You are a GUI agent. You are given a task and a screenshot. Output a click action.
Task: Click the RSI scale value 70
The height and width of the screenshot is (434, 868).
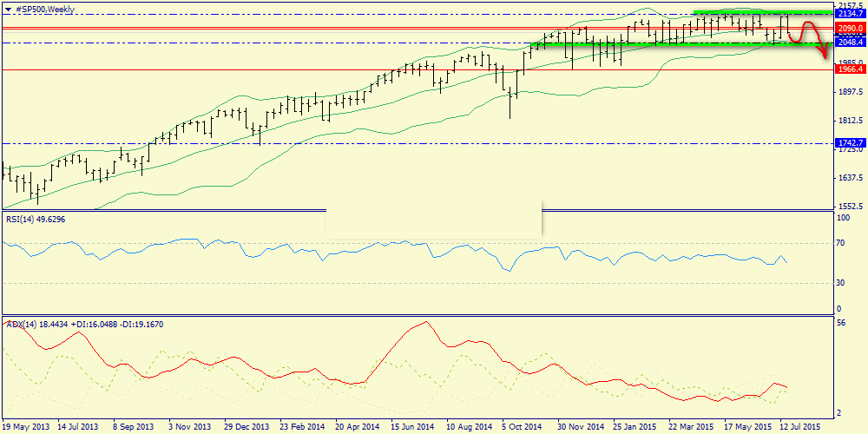tap(840, 244)
